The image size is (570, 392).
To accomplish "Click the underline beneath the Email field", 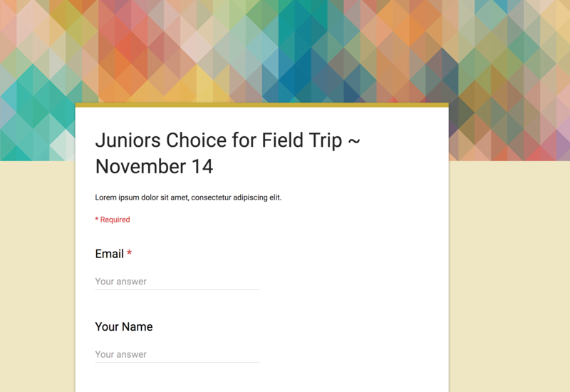I will tap(177, 290).
